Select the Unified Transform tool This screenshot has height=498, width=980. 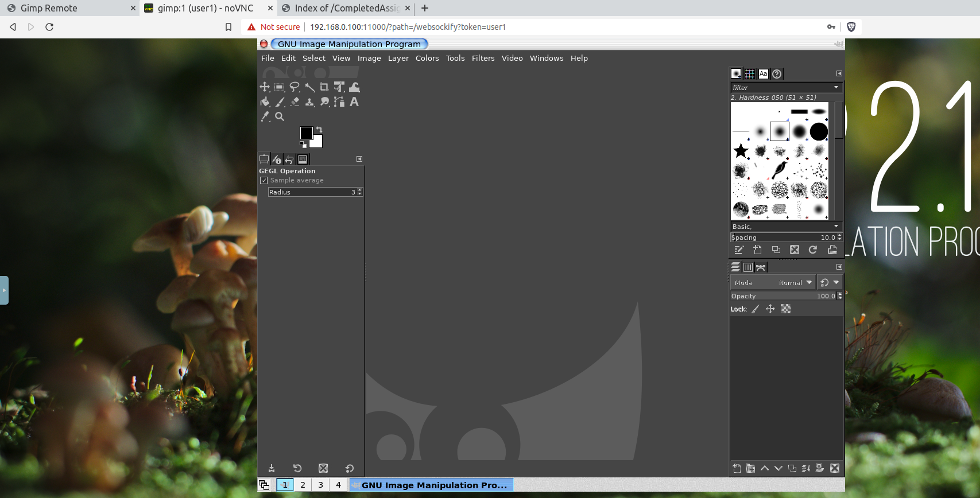[x=339, y=87]
